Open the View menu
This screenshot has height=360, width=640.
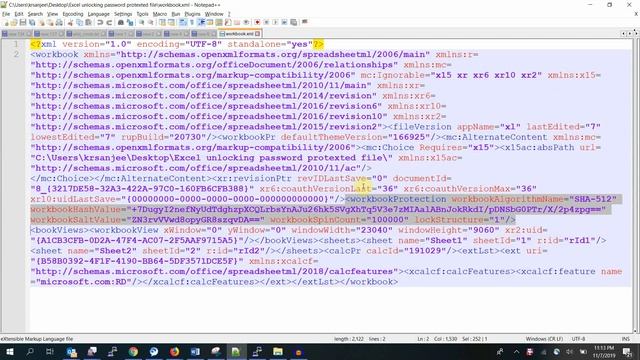click(53, 14)
